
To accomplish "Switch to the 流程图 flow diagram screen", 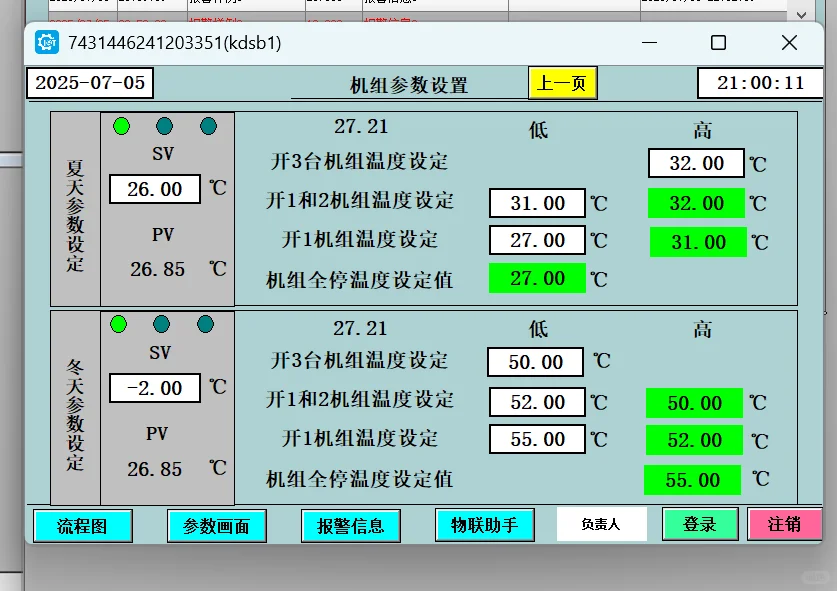I will [83, 525].
